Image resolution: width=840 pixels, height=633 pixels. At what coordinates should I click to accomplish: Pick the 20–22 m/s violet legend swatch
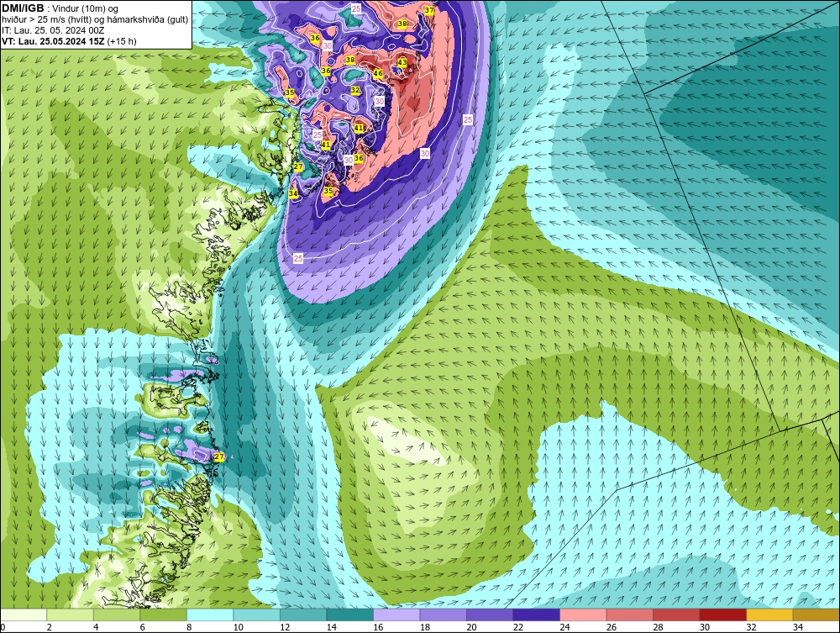point(490,615)
